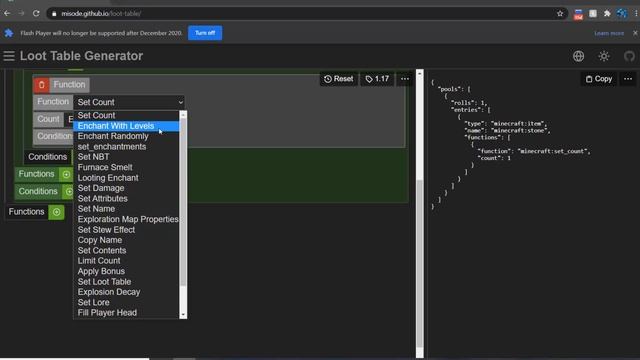Click the dropdown list scrollbar up arrow
Viewport: 640px width, 360px height.
coord(183,115)
